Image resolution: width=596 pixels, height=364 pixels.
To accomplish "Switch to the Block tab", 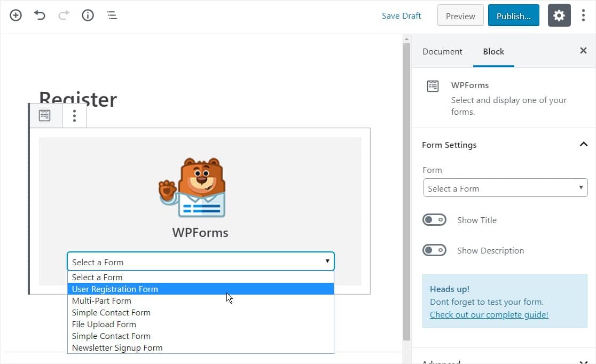I will point(493,51).
